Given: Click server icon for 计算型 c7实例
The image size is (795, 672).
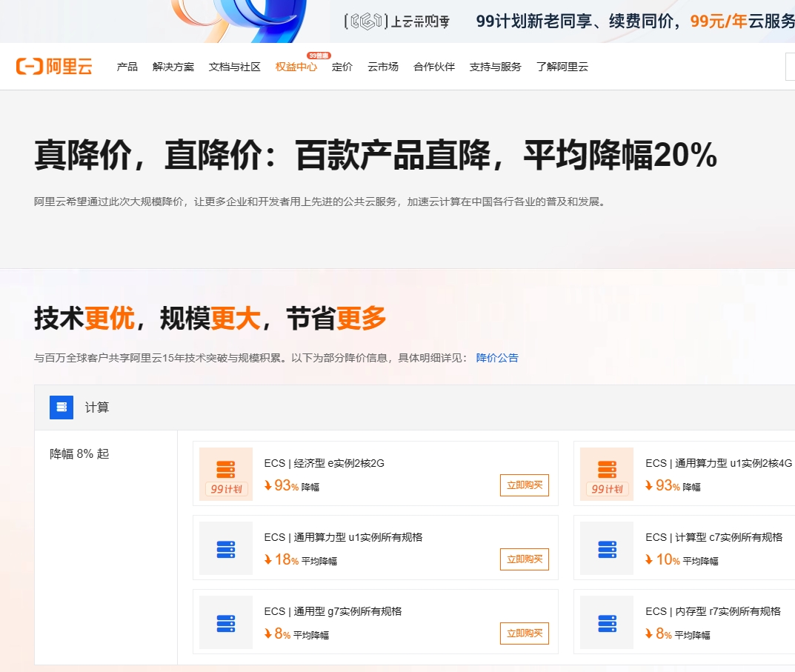Looking at the screenshot, I should [x=607, y=548].
